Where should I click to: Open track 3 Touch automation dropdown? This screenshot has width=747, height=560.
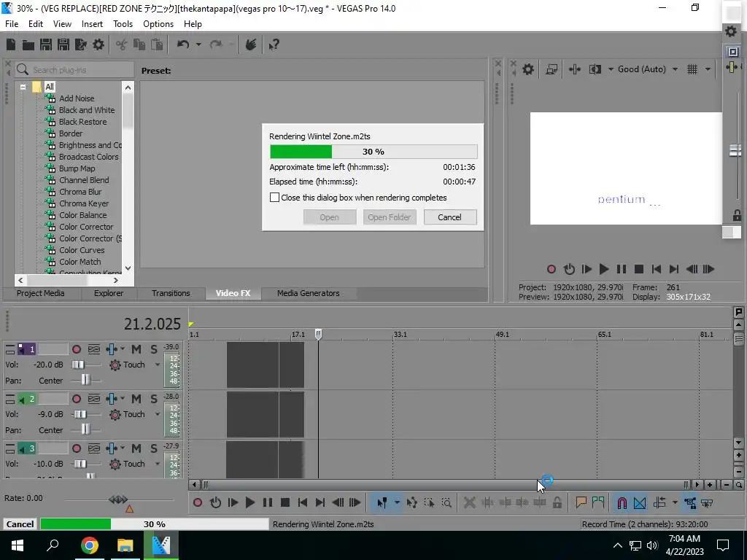coord(158,464)
